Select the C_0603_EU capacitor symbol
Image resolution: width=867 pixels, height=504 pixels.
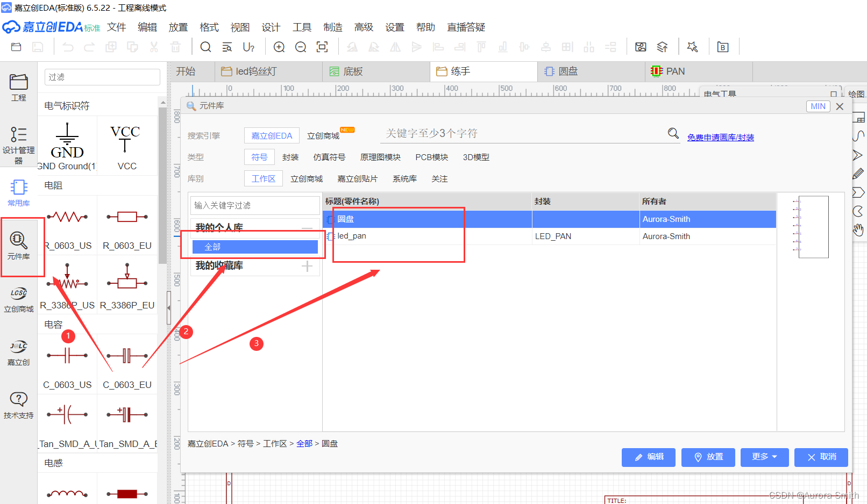pos(127,365)
